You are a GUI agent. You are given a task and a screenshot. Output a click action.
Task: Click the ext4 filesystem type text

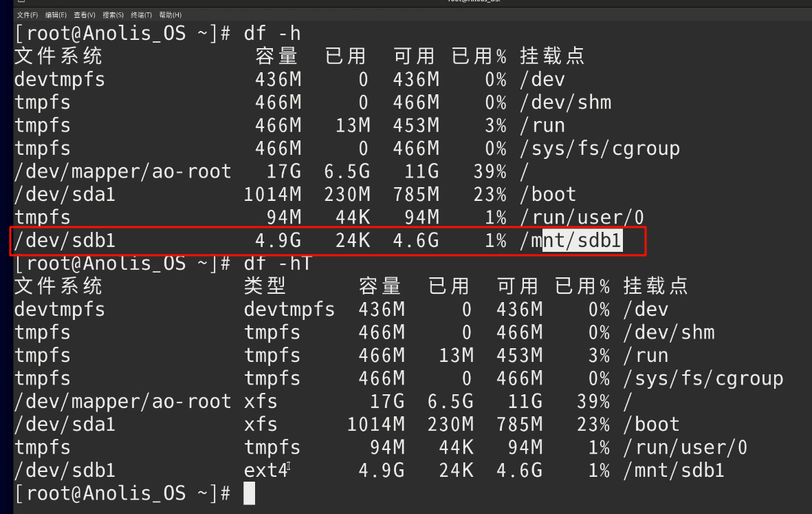pos(267,470)
